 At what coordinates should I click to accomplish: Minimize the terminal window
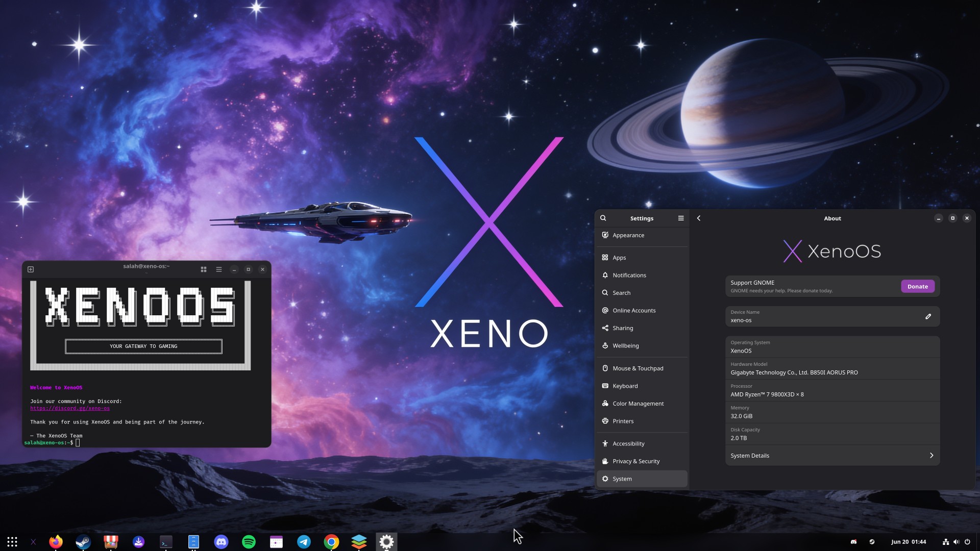pos(234,269)
